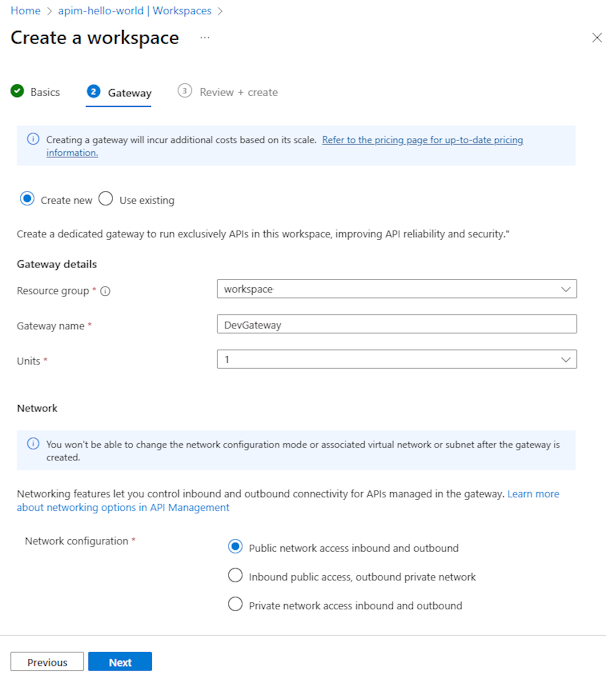Click the Basics step green checkmark icon
Screen dimensions: 606x675
click(x=17, y=91)
